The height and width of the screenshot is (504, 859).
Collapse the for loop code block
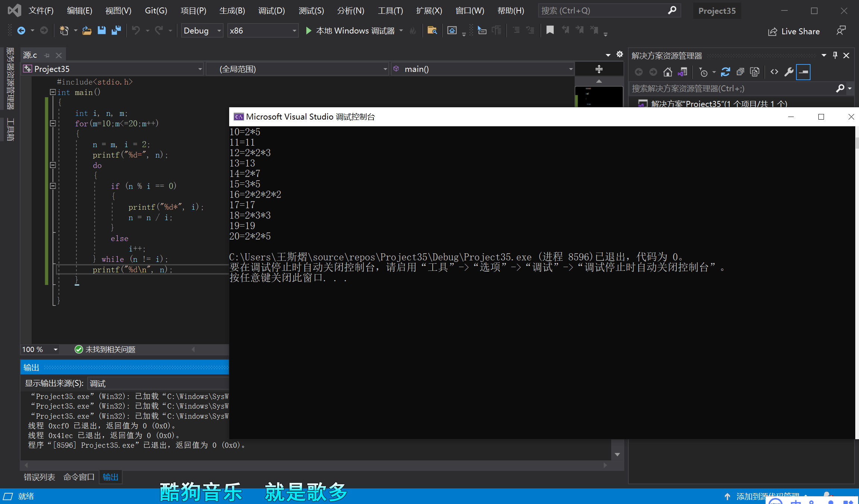[53, 123]
